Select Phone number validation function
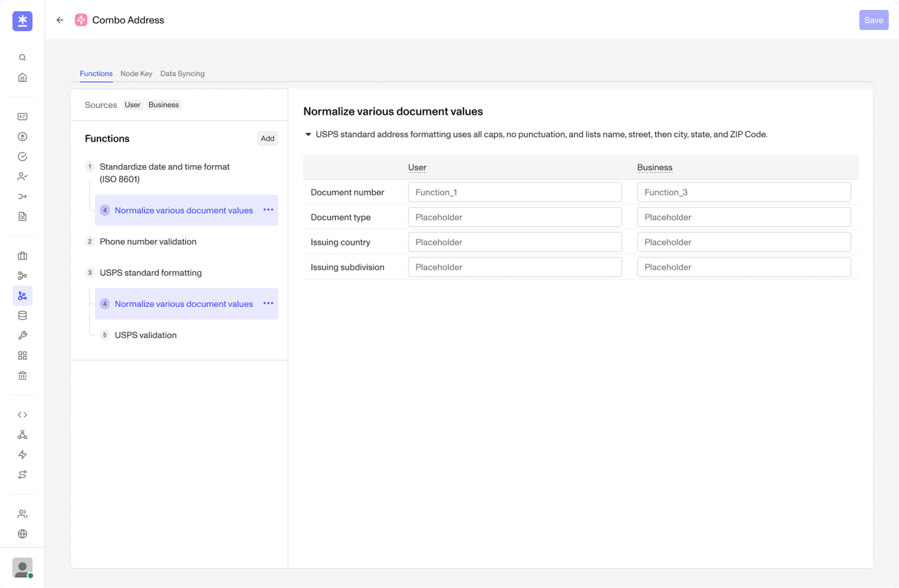 click(x=148, y=241)
